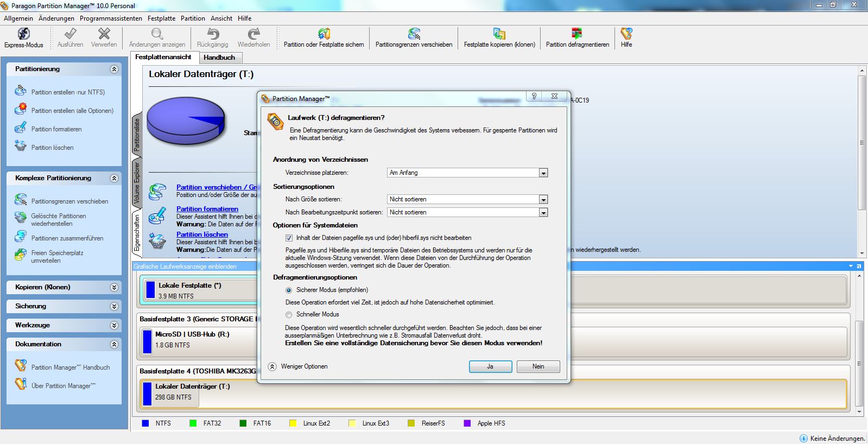Screen dimensions: 868x444
Task: Collapse the Komplexe Partitionierung panel
Action: pyautogui.click(x=114, y=178)
